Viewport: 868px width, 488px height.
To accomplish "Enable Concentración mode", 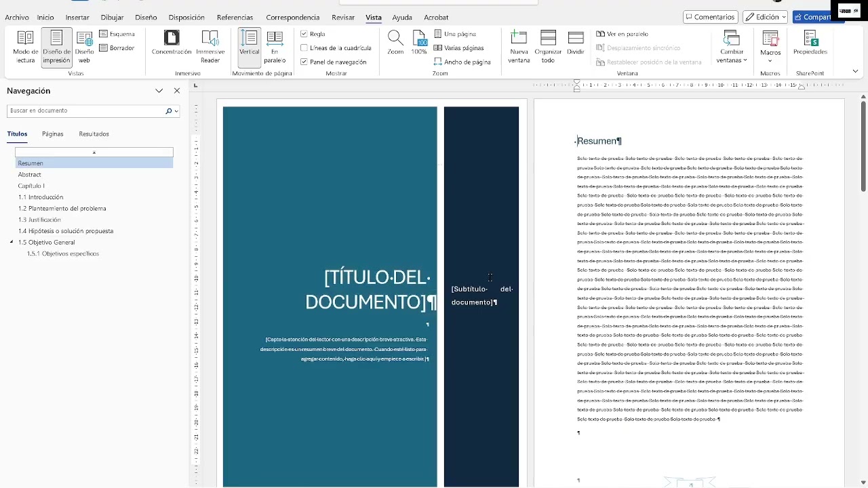I will coord(172,43).
